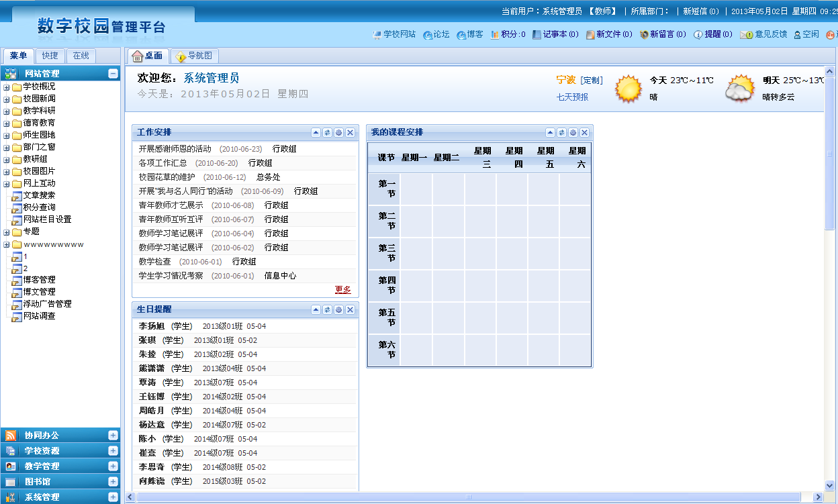Image resolution: width=838 pixels, height=504 pixels.
Task: Open settings of 工作安排 panel
Action: 339,132
